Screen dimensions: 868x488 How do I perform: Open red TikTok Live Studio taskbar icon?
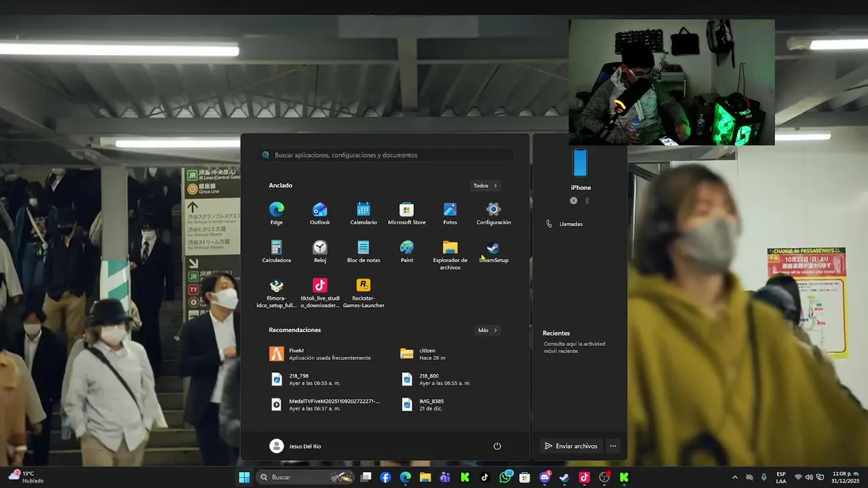pos(585,477)
